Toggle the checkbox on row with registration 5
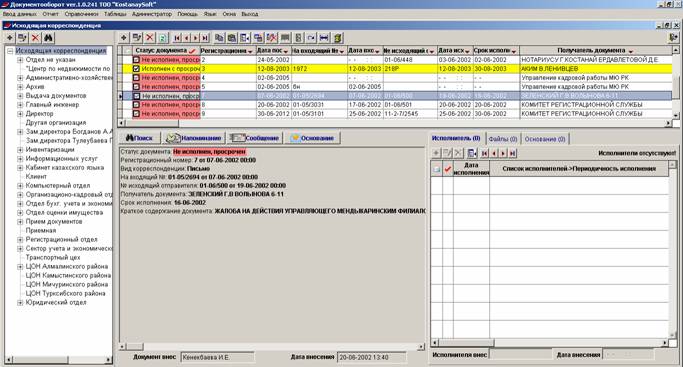This screenshot has height=367, width=683. 136,87
